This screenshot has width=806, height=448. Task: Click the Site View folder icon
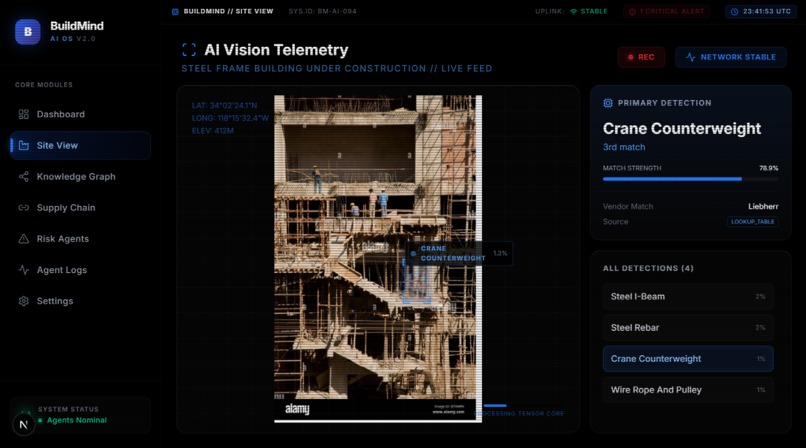click(x=24, y=145)
